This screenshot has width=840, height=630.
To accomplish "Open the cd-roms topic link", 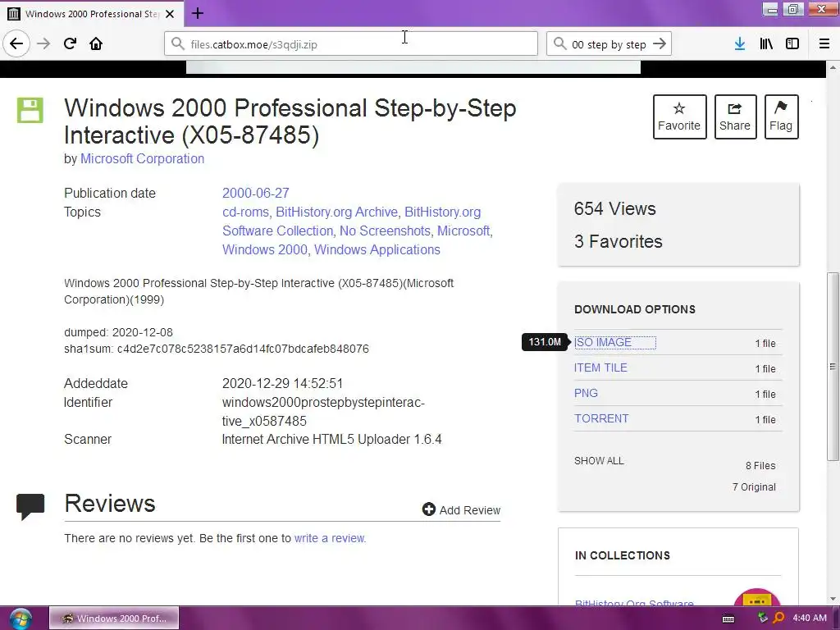I will tap(245, 212).
